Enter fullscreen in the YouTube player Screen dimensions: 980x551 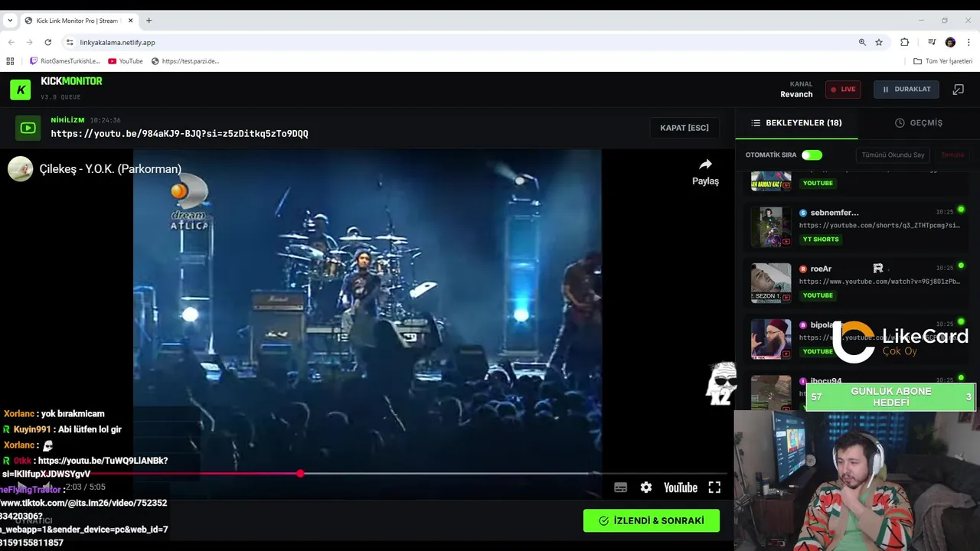[x=714, y=487]
